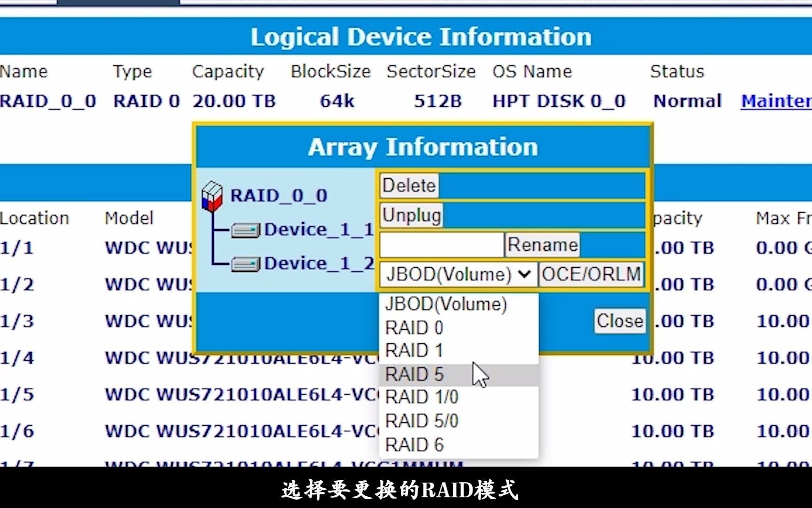812x508 pixels.
Task: Select RAID 0 from the dropdown
Action: [413, 327]
